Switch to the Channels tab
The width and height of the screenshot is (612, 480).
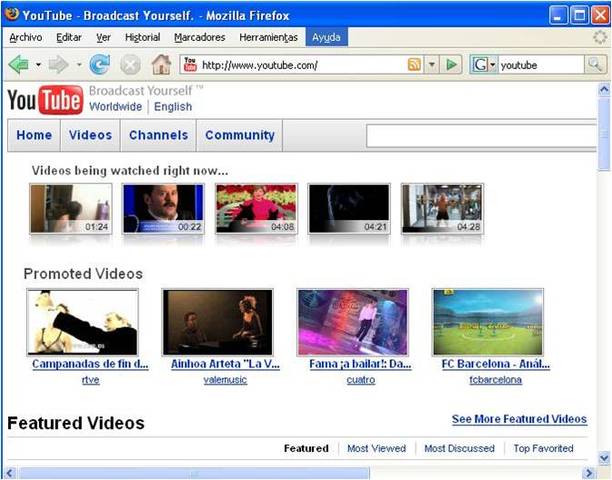[158, 135]
